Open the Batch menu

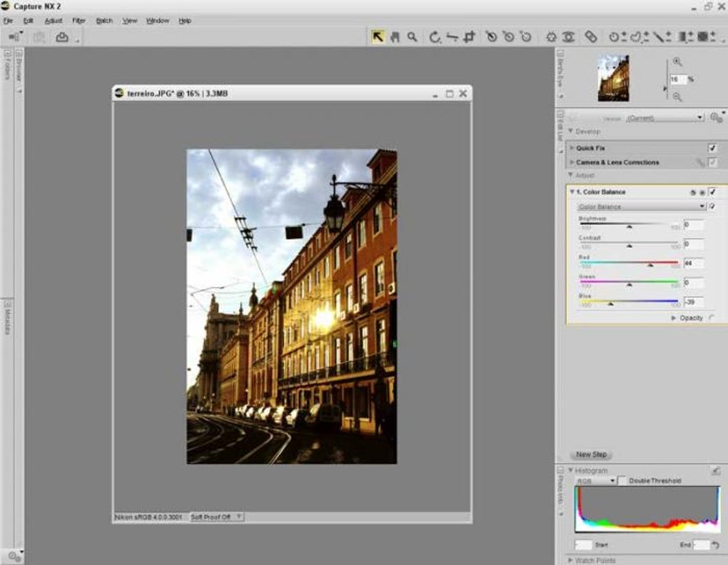tap(104, 21)
